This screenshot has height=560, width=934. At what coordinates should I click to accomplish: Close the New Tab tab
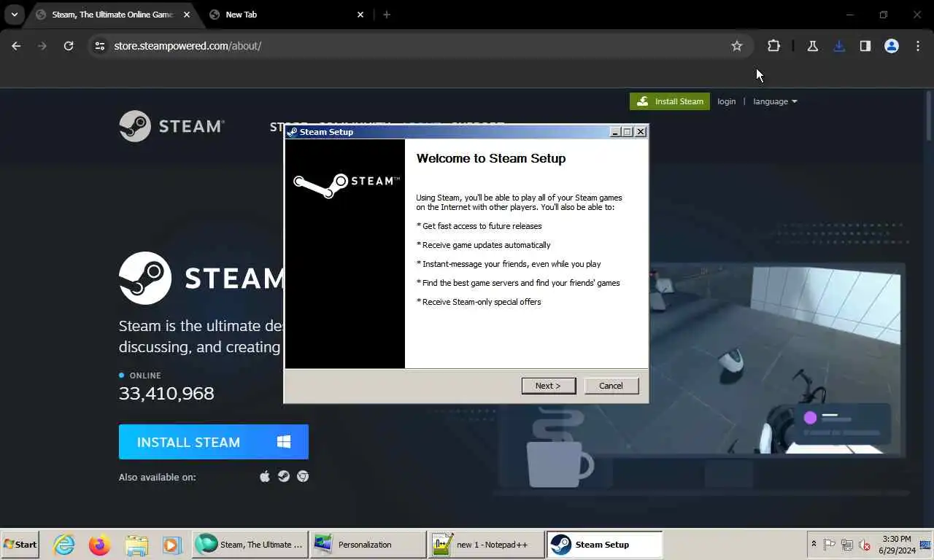click(360, 15)
